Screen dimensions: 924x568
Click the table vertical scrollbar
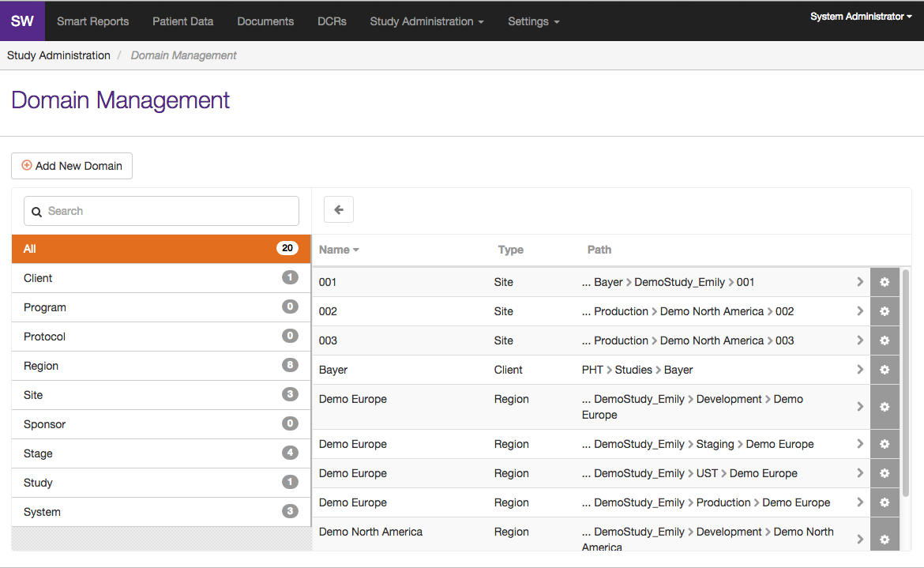906,383
